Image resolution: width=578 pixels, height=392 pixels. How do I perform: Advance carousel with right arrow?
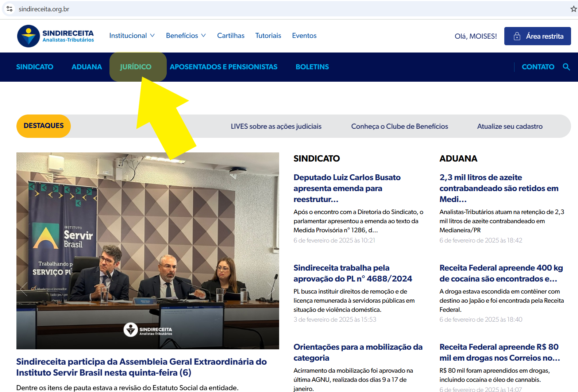pos(271,288)
